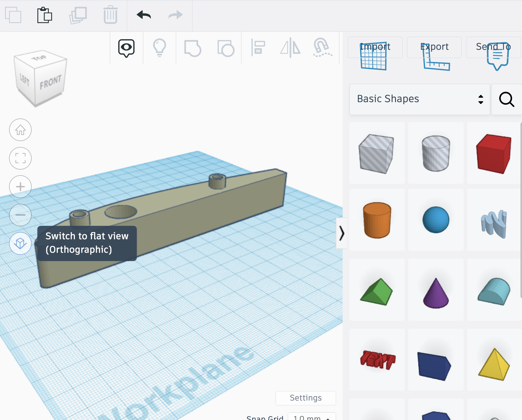
Task: Click the Send To button
Action: tap(493, 47)
